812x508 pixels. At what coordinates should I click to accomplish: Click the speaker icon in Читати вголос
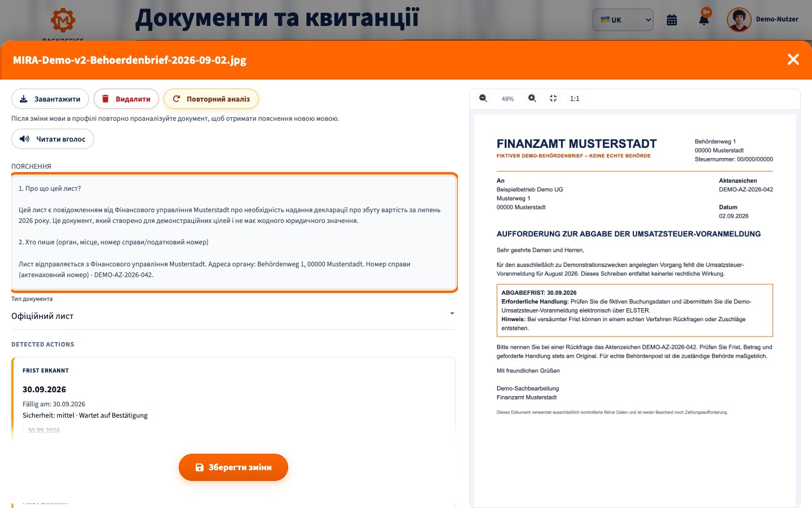[x=24, y=139]
